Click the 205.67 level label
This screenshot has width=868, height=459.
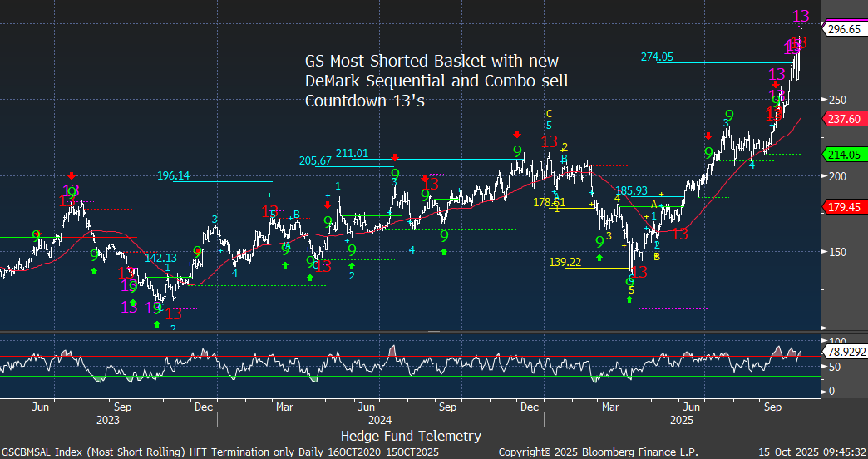315,160
